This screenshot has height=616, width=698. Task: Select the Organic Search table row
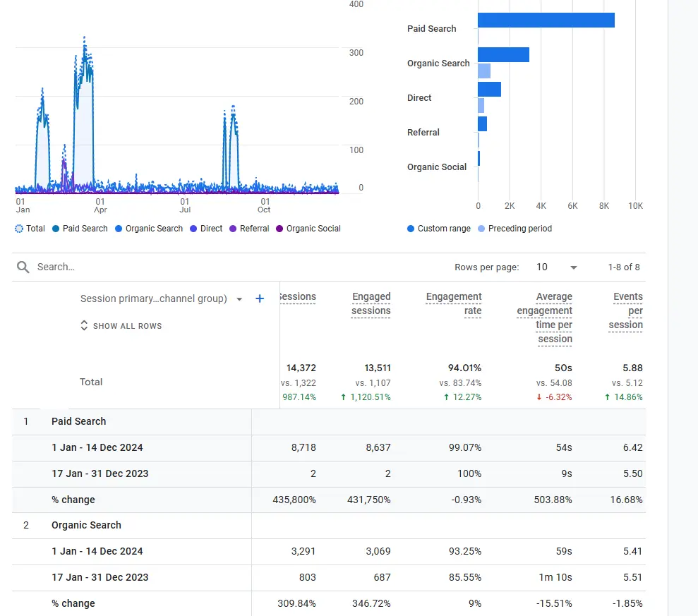[86, 525]
